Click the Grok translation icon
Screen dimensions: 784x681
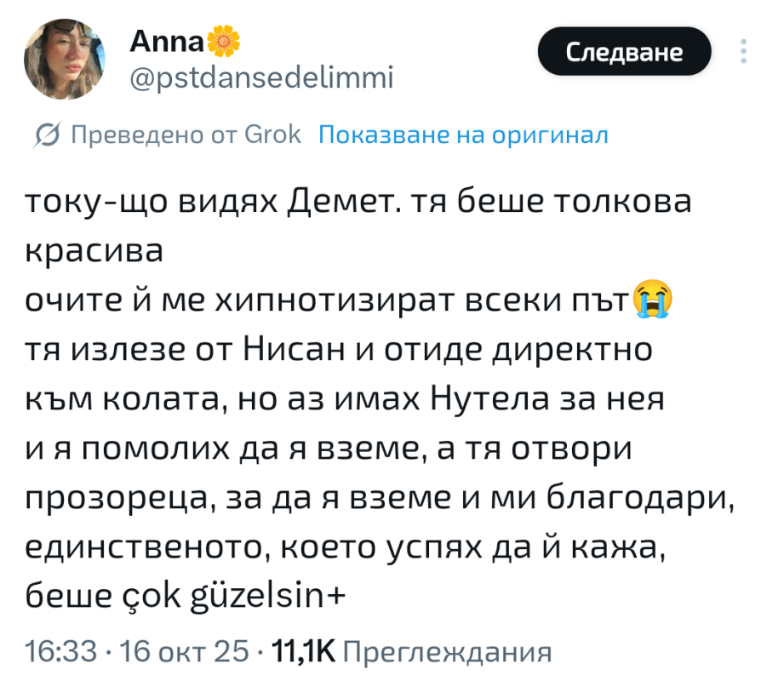pyautogui.click(x=49, y=134)
